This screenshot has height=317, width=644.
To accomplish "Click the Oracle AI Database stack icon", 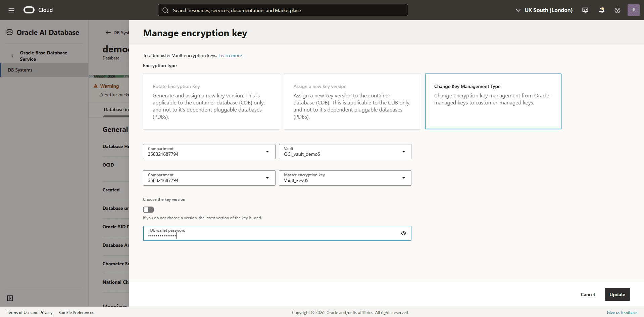I will point(10,32).
